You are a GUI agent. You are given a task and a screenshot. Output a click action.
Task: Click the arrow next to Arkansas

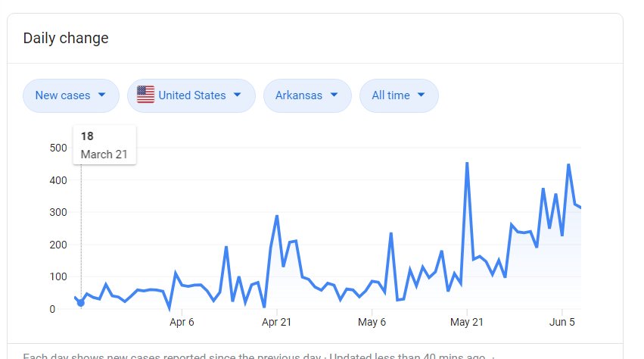pos(334,95)
